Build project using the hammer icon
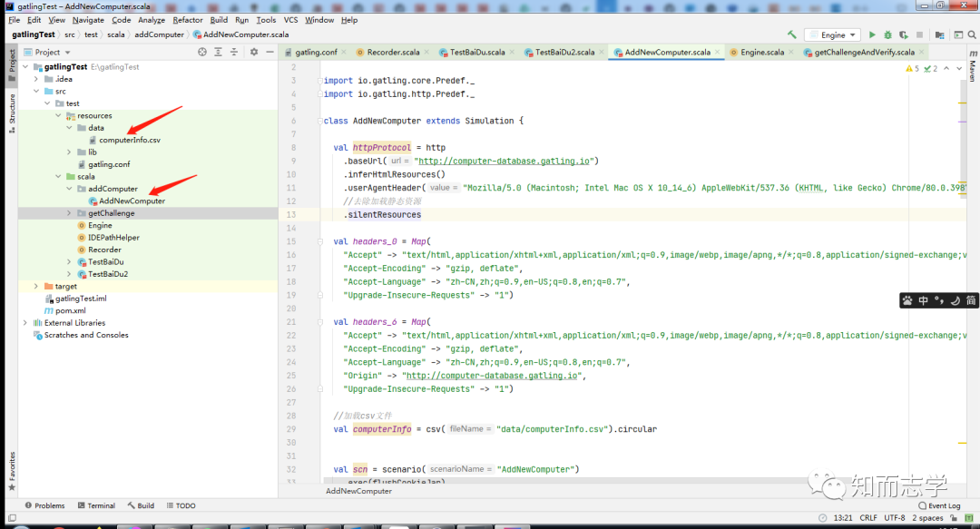 coord(792,35)
